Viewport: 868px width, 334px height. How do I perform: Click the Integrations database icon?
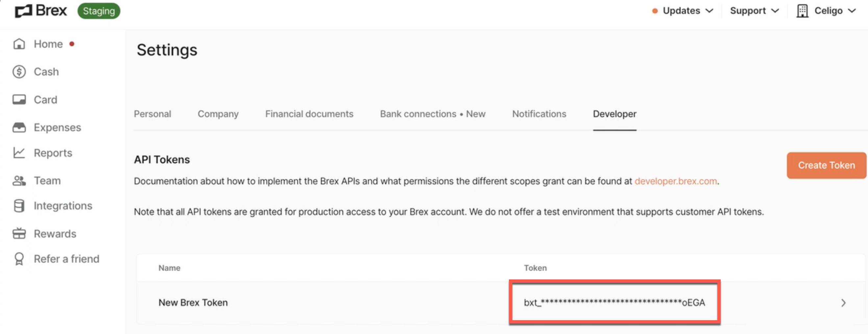tap(19, 205)
